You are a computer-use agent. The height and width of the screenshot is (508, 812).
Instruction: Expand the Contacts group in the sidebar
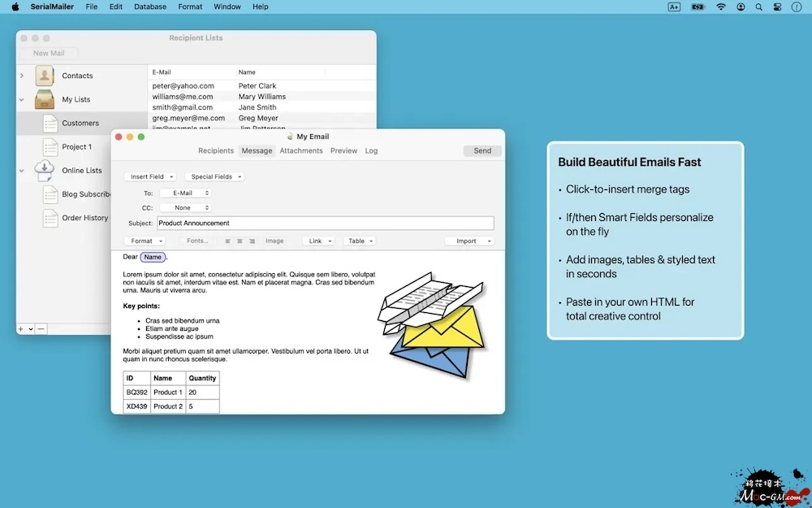click(x=22, y=76)
